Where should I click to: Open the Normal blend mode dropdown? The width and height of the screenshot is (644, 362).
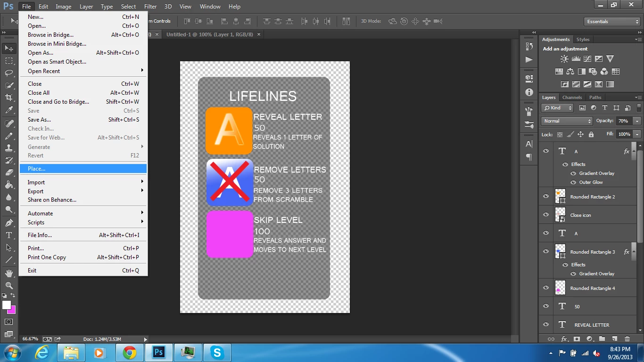pyautogui.click(x=567, y=121)
